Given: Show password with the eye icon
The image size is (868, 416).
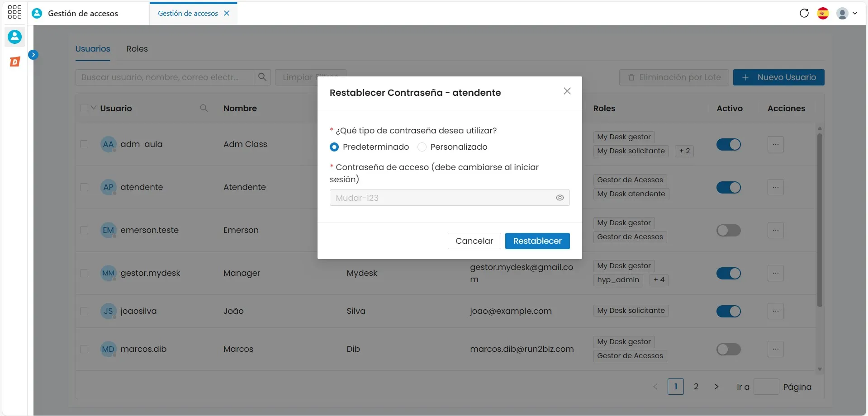Looking at the screenshot, I should click(x=560, y=198).
